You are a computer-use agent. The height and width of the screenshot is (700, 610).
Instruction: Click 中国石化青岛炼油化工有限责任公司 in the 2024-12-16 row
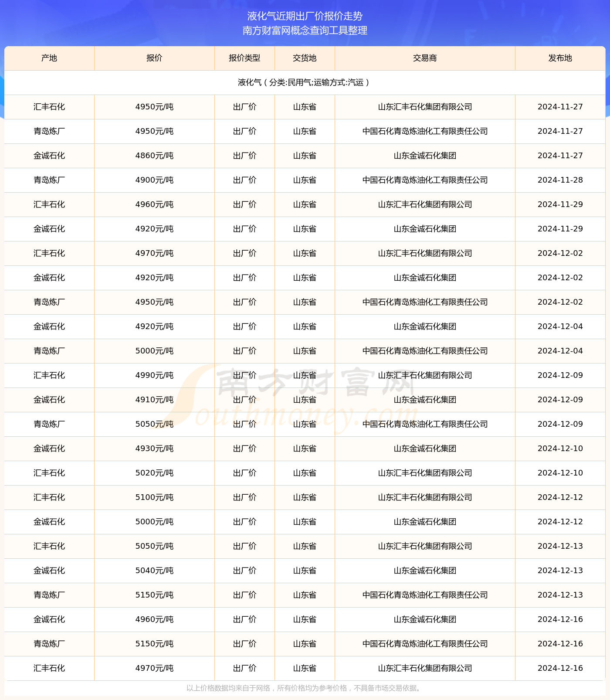[x=425, y=644]
